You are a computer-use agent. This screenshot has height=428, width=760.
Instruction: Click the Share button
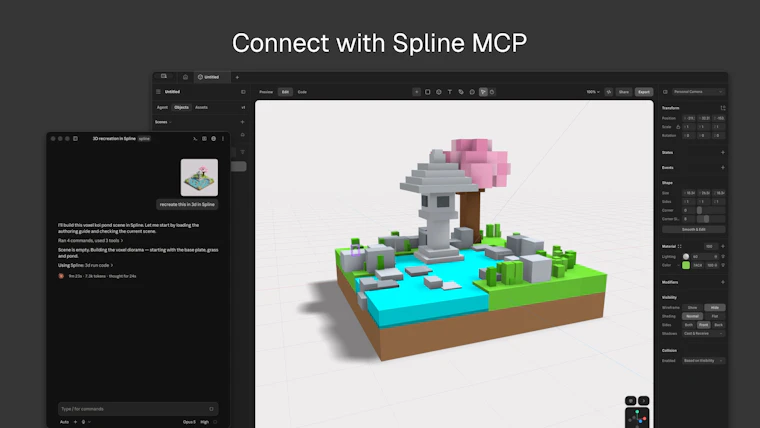click(623, 92)
